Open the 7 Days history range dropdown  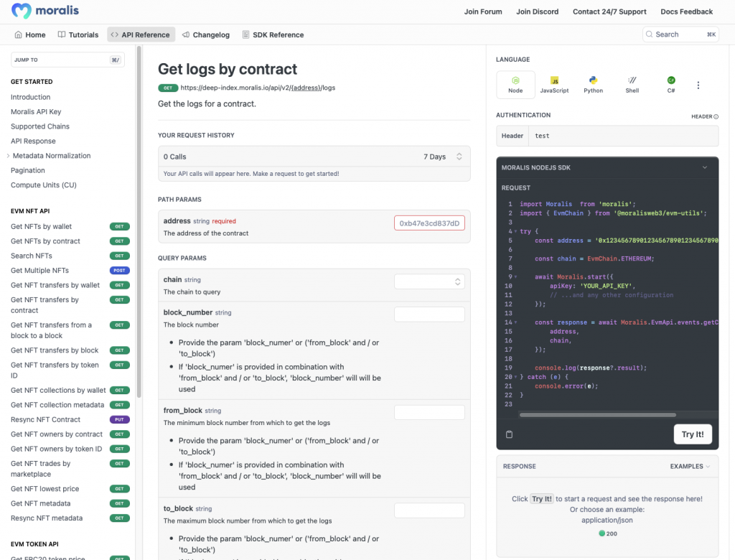(442, 157)
